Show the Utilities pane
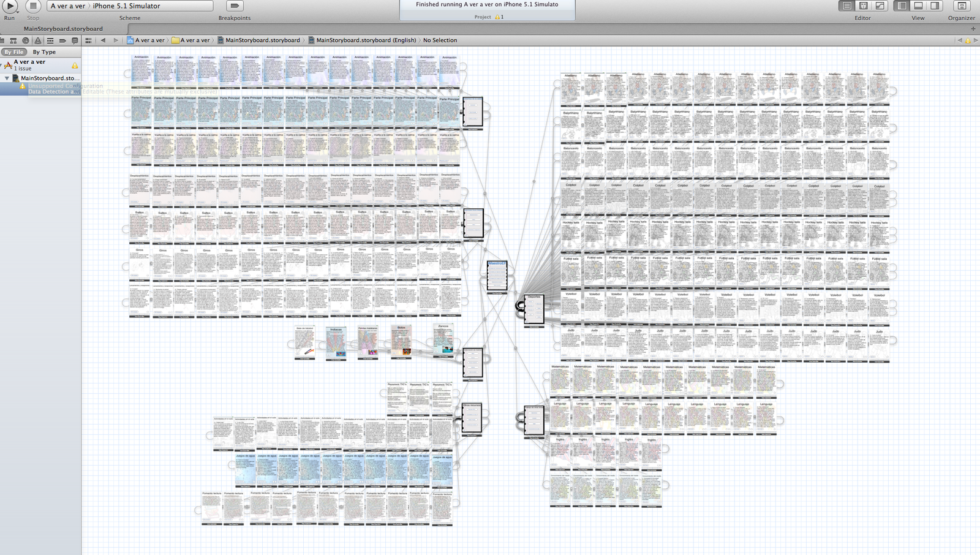This screenshot has height=555, width=980. (935, 6)
